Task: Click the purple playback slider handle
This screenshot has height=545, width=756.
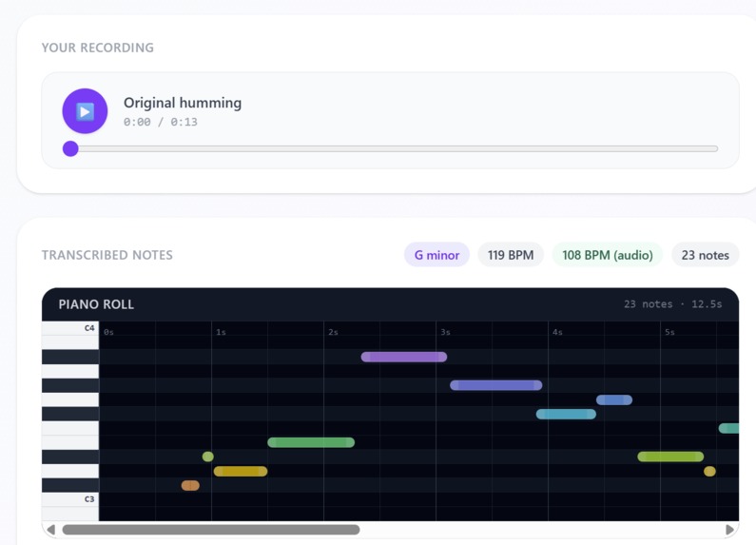Action: tap(70, 148)
